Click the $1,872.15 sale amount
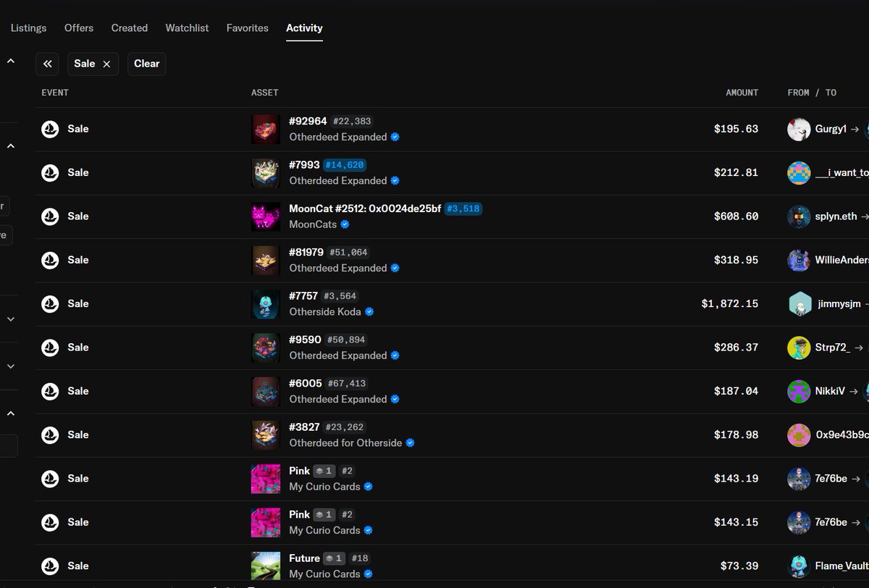 [x=730, y=303]
